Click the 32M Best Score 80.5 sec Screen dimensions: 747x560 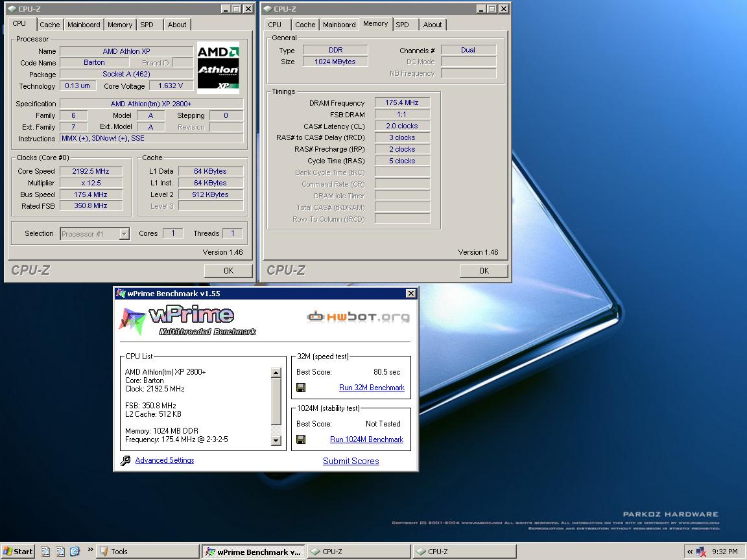tap(387, 372)
